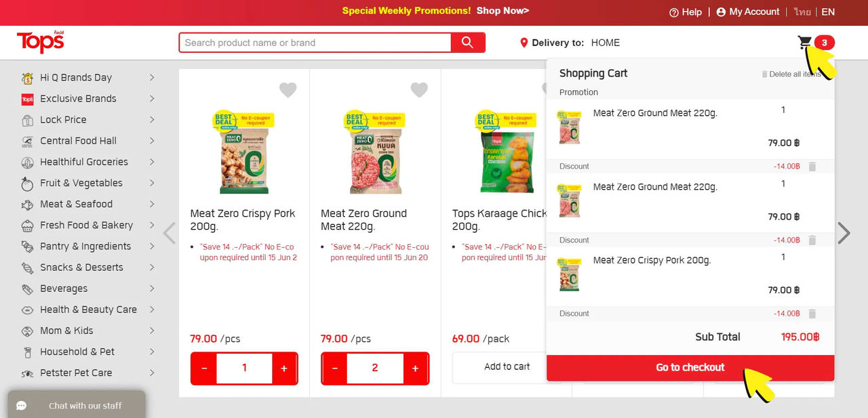The width and height of the screenshot is (868, 418).
Task: Favorite Meat Zero Crispy Pork with heart
Action: (x=288, y=89)
